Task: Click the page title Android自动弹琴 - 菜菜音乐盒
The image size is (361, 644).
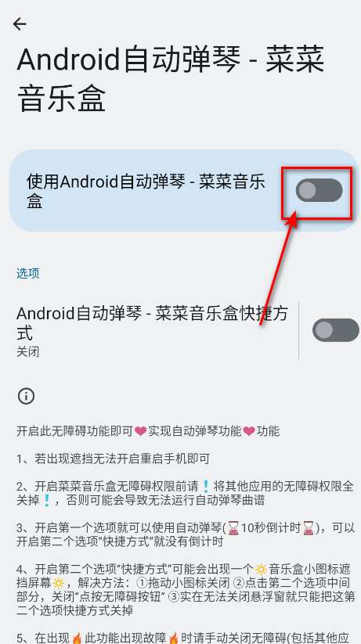Action: coord(171,79)
